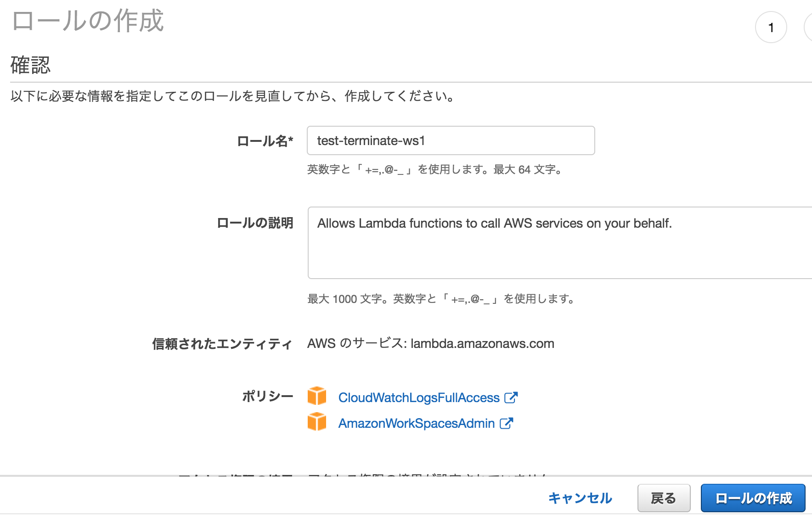This screenshot has width=812, height=515.
Task: Click the lambda.amazonaws.com trusted entity text
Action: pos(482,344)
